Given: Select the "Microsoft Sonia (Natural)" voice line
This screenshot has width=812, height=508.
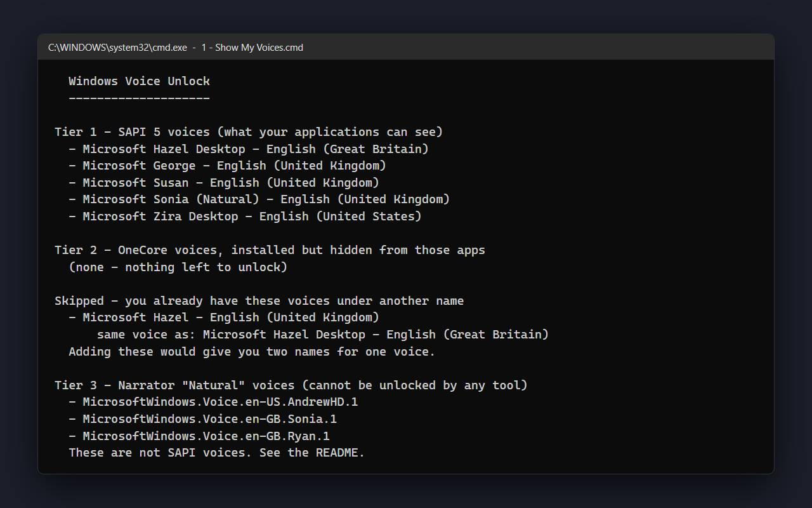Looking at the screenshot, I should [259, 199].
